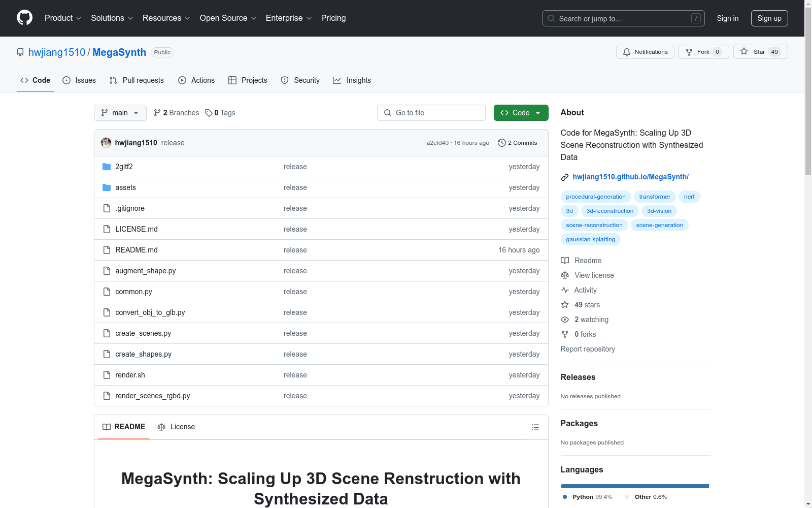Fork the MegaSynth repository
Screen dimensions: 812x508
[x=704, y=52]
